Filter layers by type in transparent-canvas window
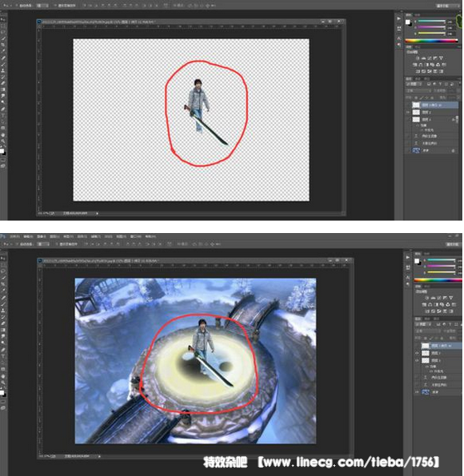Viewport: 464px width, 476px height. click(440, 84)
